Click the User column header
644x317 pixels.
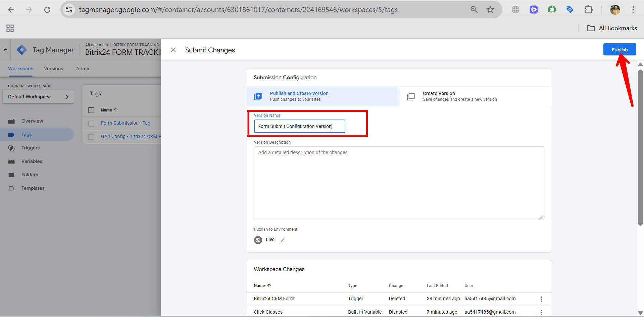[469, 286]
